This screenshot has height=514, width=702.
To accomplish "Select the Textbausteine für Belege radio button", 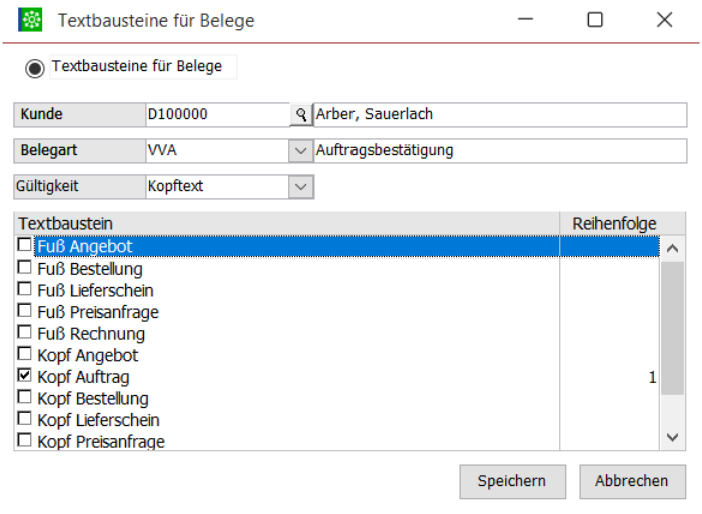I will [x=35, y=68].
